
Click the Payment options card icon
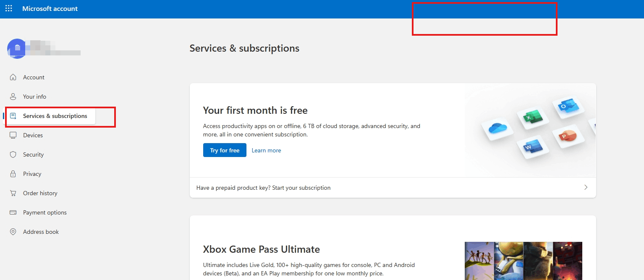point(13,212)
